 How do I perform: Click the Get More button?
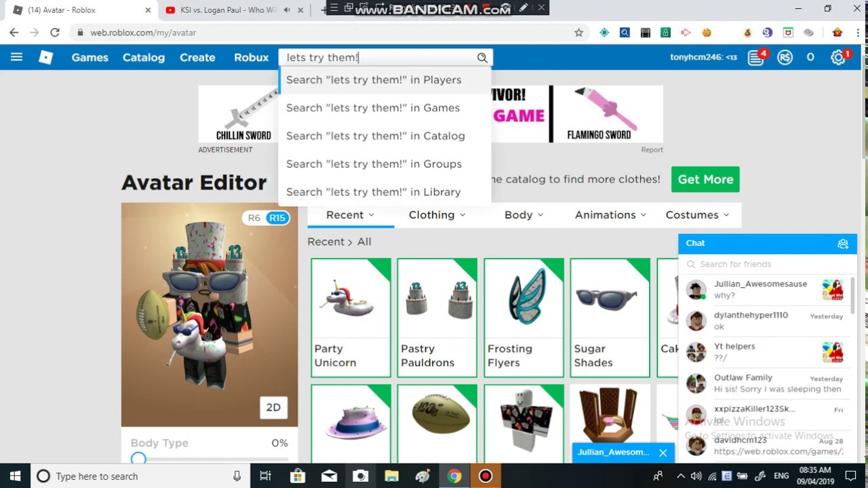[x=705, y=180]
